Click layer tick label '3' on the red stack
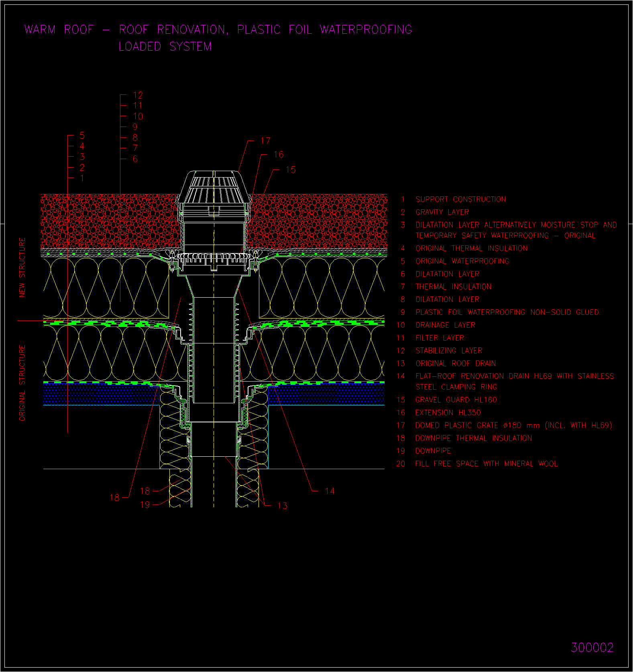Image resolution: width=633 pixels, height=672 pixels. pos(82,157)
